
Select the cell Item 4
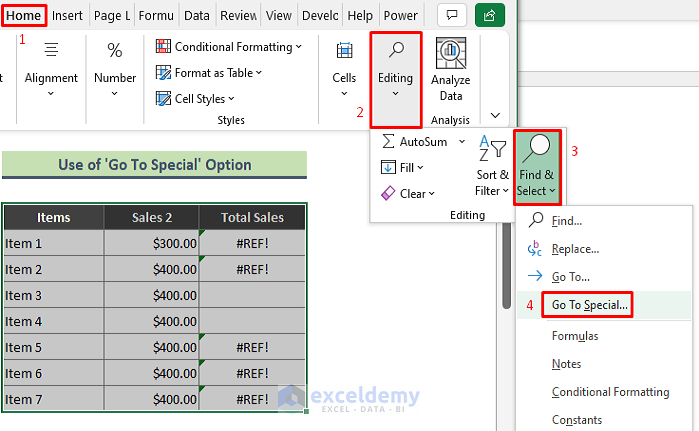53,321
